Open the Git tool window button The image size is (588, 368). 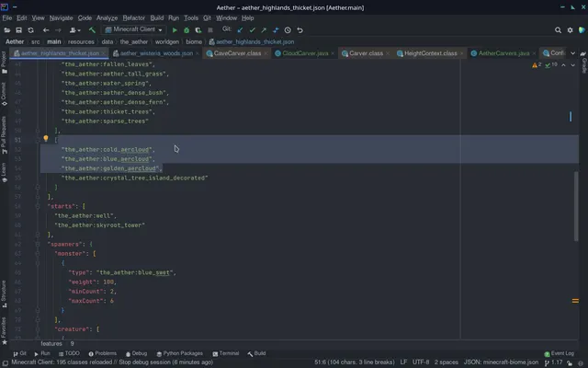pyautogui.click(x=19, y=353)
